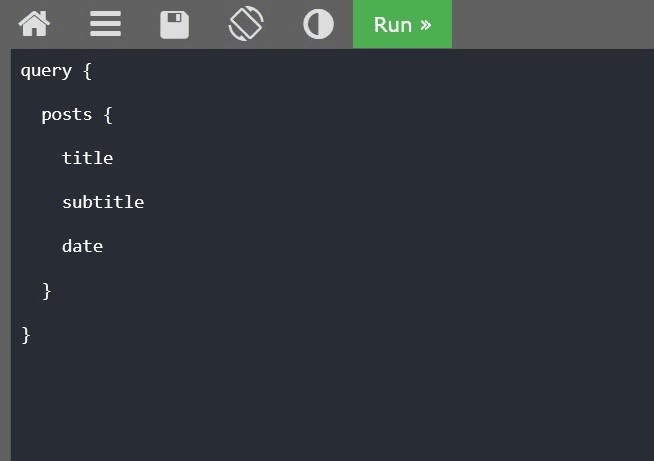
Task: Change editor orientation with rotate icon
Action: [x=246, y=24]
